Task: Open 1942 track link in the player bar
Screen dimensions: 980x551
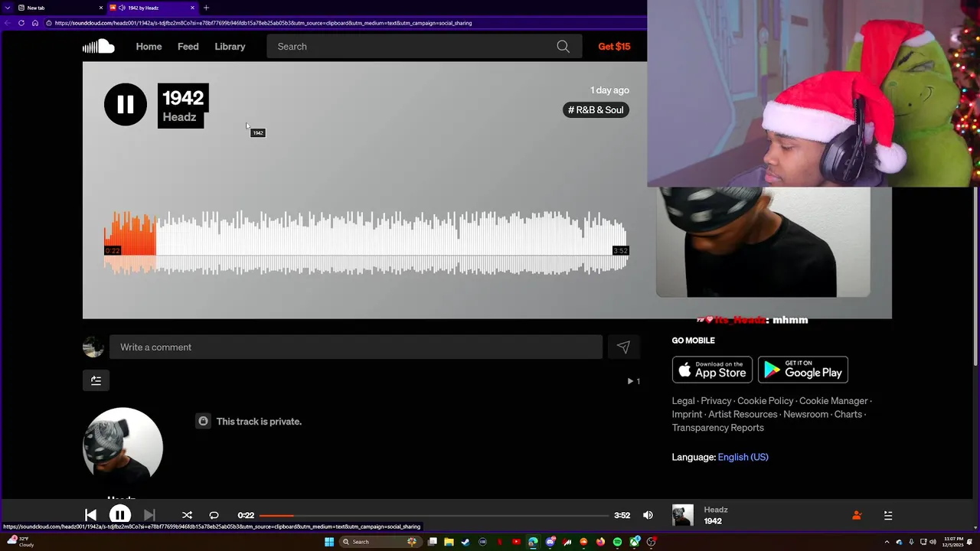Action: (713, 521)
